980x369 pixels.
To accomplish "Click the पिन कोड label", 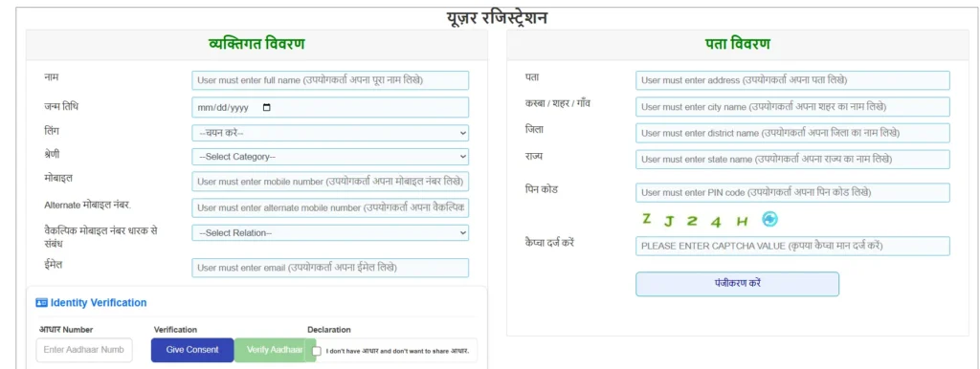I will pos(542,189).
